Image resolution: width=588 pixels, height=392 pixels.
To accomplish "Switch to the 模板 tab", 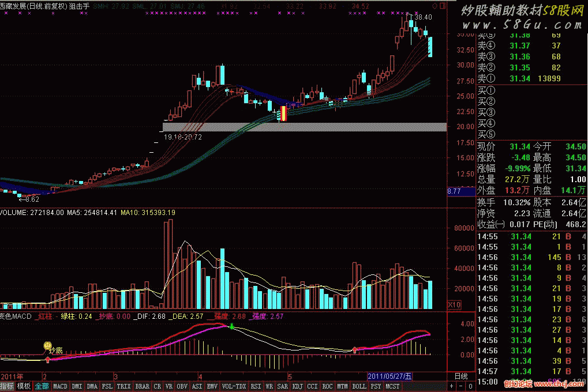I will [x=24, y=386].
